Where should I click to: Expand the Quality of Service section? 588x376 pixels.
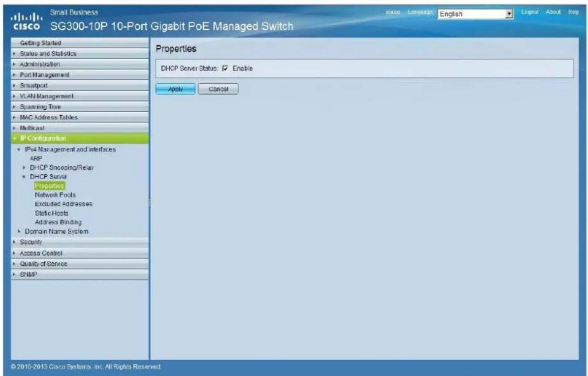pos(80,264)
